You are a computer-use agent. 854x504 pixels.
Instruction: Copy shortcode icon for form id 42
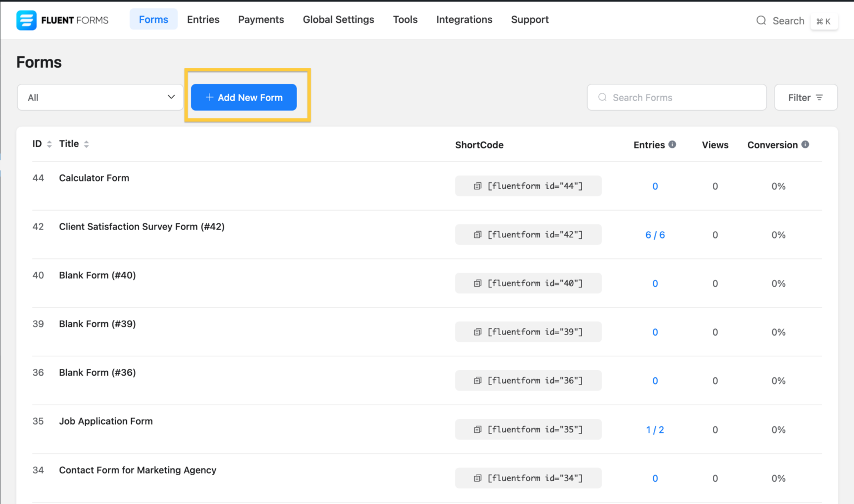coord(477,235)
